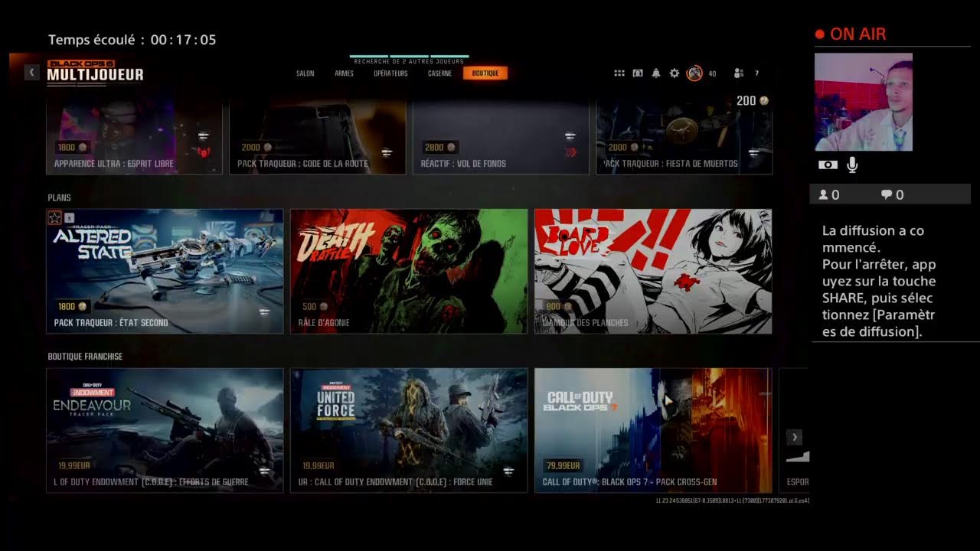The height and width of the screenshot is (551, 980).
Task: Click the spider icon on Esprit Libre card
Action: click(x=204, y=152)
